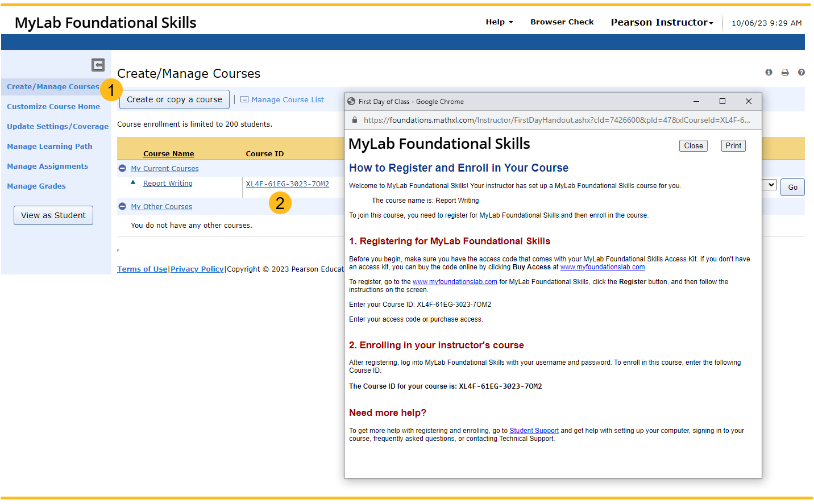Screen dimensions: 814x504
Task: Open Manage Course List link
Action: coord(288,99)
